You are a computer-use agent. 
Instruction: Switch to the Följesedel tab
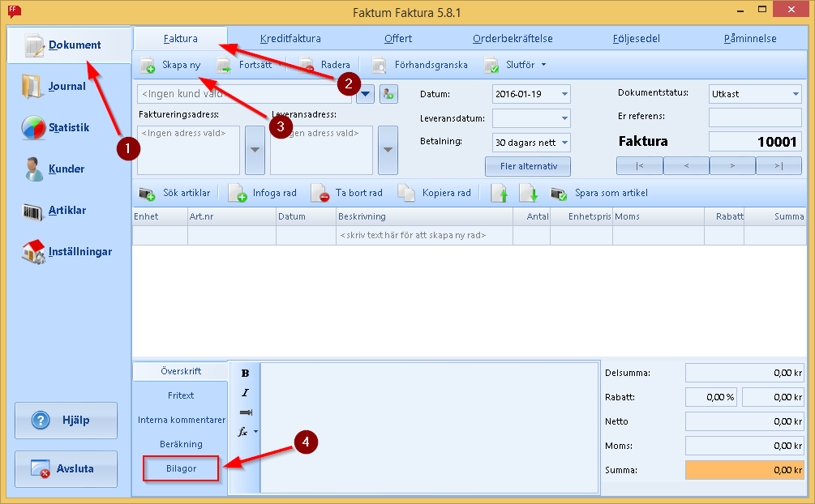pos(637,38)
